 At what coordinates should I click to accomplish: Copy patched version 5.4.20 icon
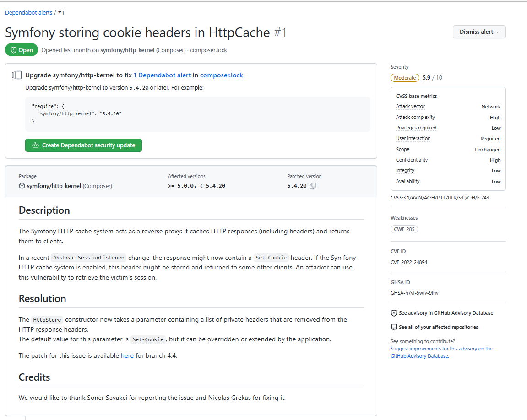coord(313,186)
